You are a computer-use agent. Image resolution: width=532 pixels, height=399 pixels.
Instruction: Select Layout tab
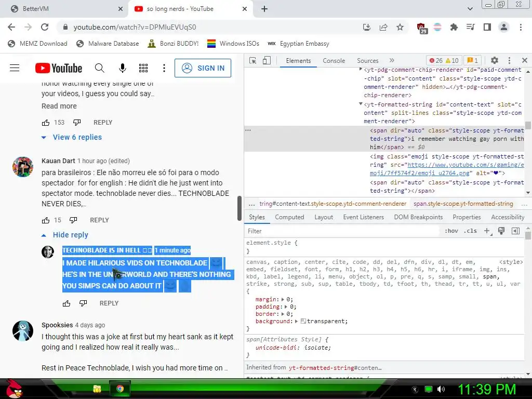[324, 217]
